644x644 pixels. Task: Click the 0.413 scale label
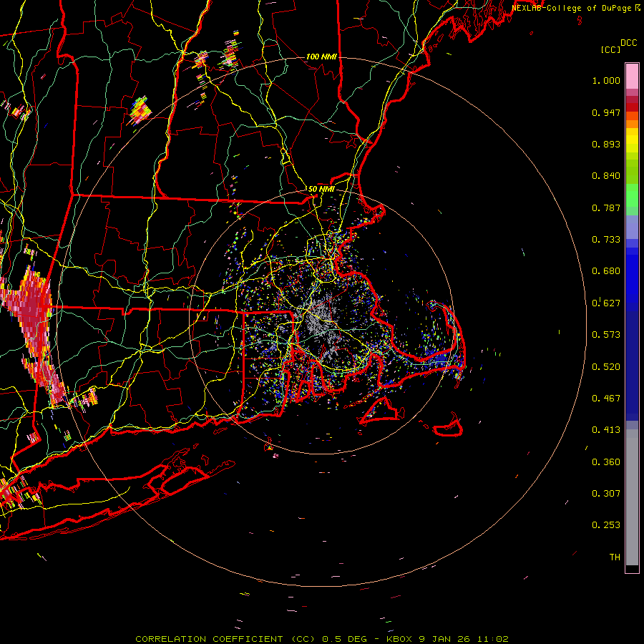[606, 430]
